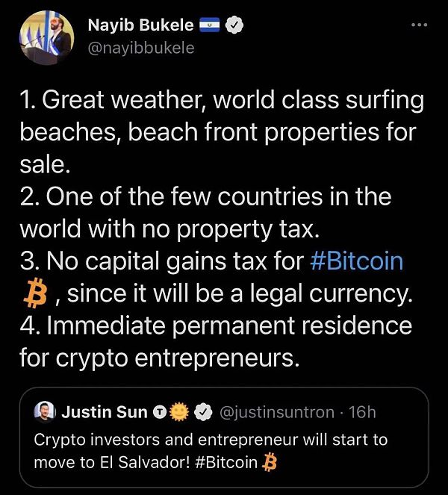
Task: Click the 16h timestamp on quoted tweet
Action: (x=362, y=411)
